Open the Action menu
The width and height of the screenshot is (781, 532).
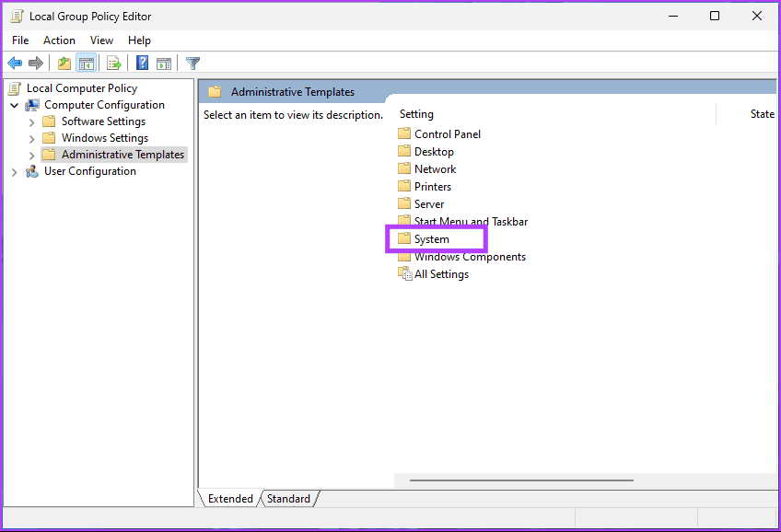coord(59,40)
